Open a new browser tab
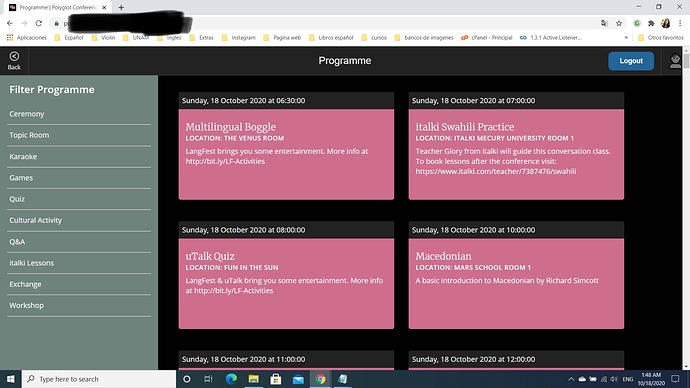Screen dimensions: 690x388 121,7
